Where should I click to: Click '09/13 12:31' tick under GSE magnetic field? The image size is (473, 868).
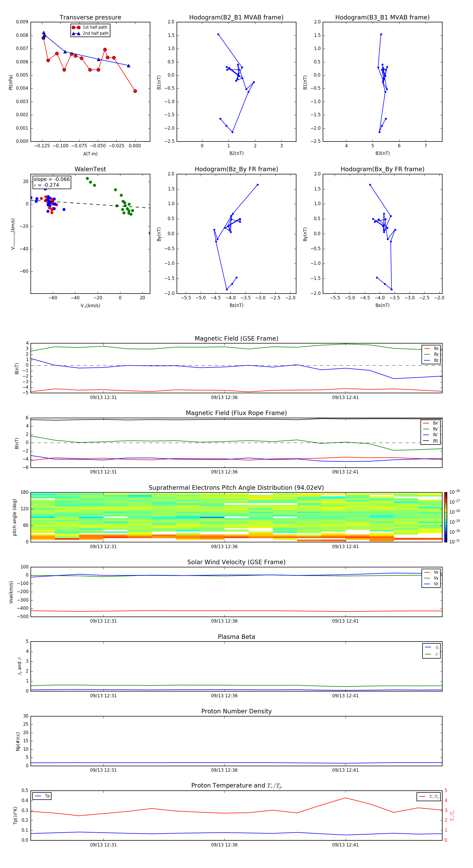pos(103,398)
